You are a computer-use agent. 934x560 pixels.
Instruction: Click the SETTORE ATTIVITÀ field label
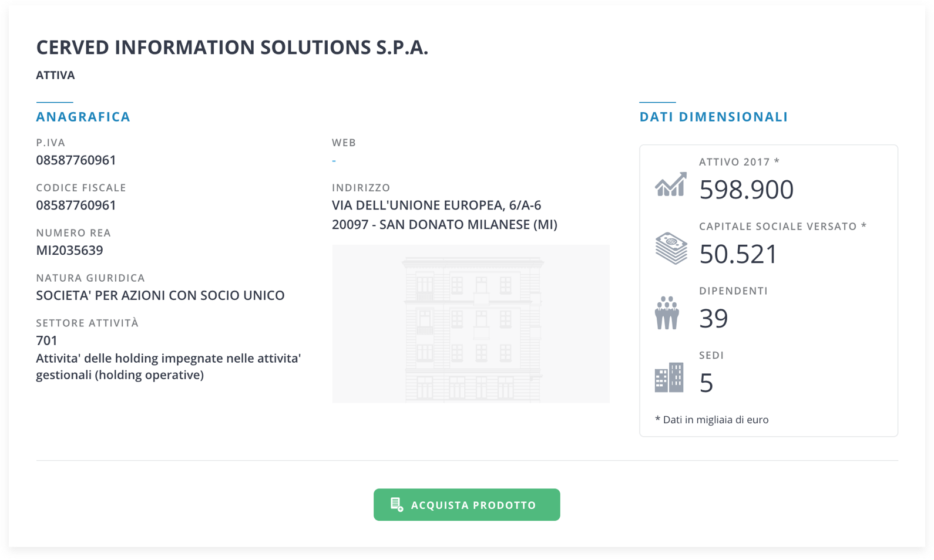click(x=87, y=323)
